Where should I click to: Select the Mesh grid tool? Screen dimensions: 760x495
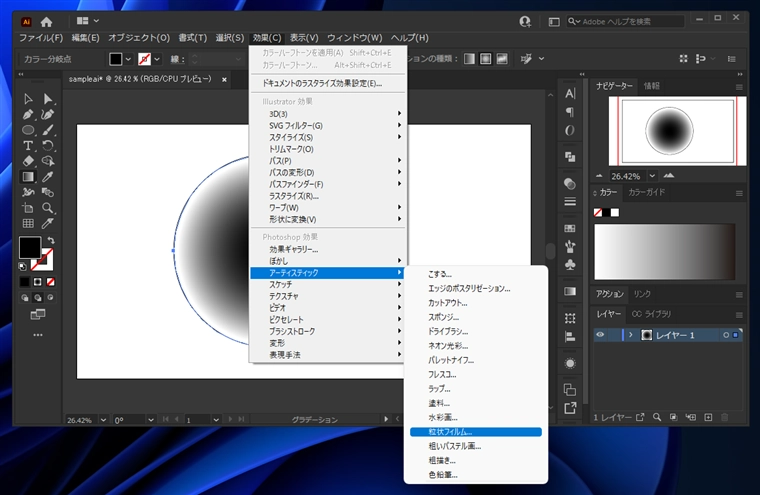click(x=28, y=224)
